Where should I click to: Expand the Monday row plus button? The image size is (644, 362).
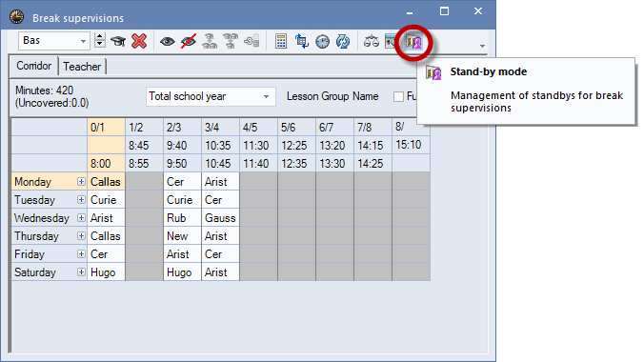(81, 182)
